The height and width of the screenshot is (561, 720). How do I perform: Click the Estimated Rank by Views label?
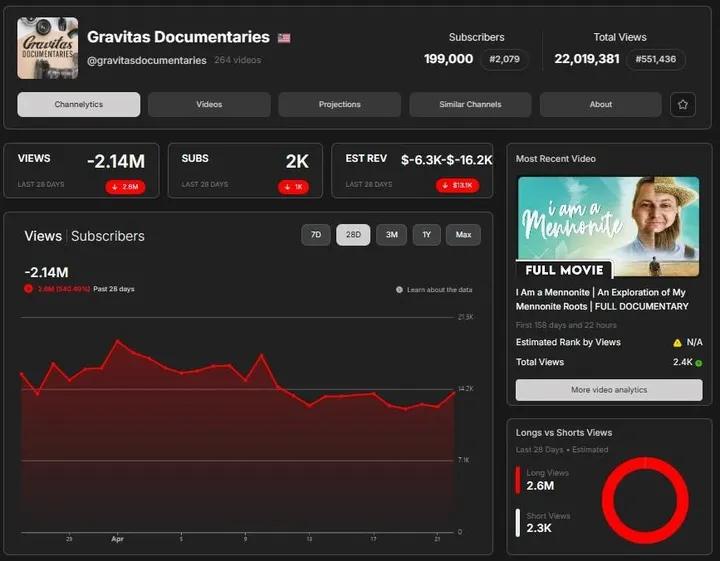click(x=568, y=342)
